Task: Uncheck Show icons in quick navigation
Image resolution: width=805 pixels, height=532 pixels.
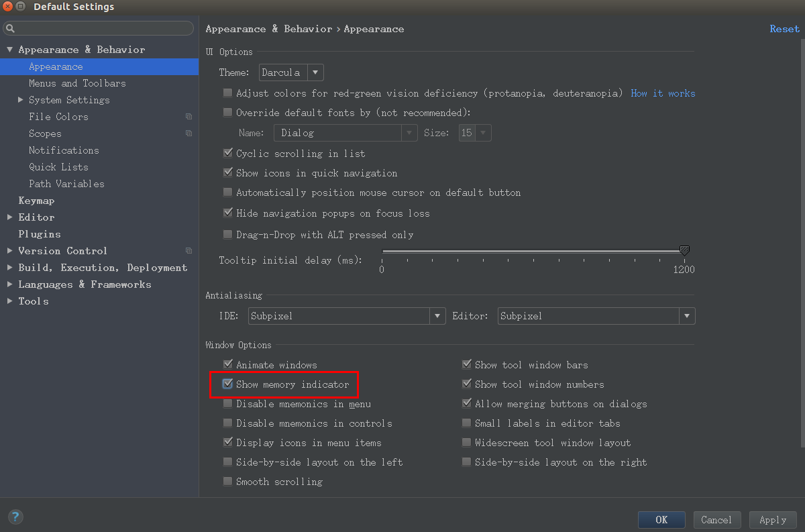Action: click(x=228, y=173)
